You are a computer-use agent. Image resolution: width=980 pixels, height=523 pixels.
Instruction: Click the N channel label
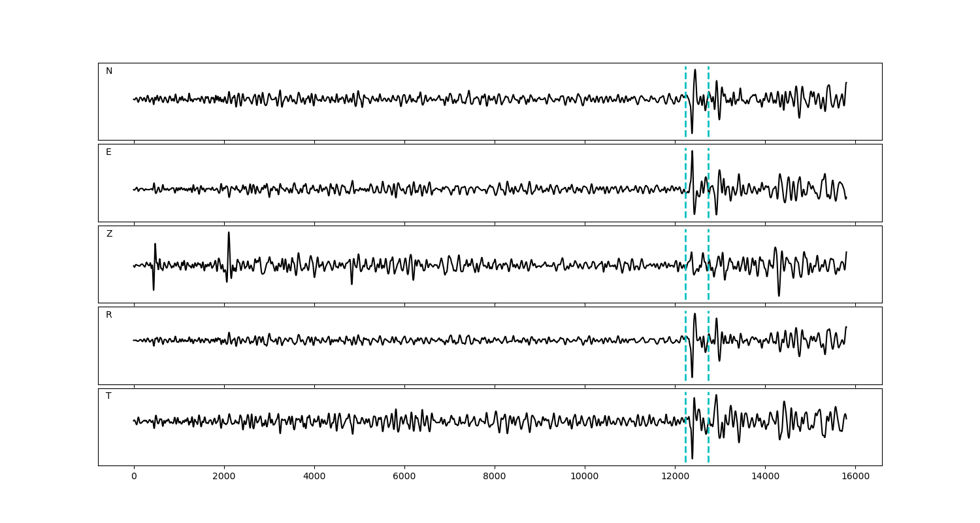(x=109, y=71)
